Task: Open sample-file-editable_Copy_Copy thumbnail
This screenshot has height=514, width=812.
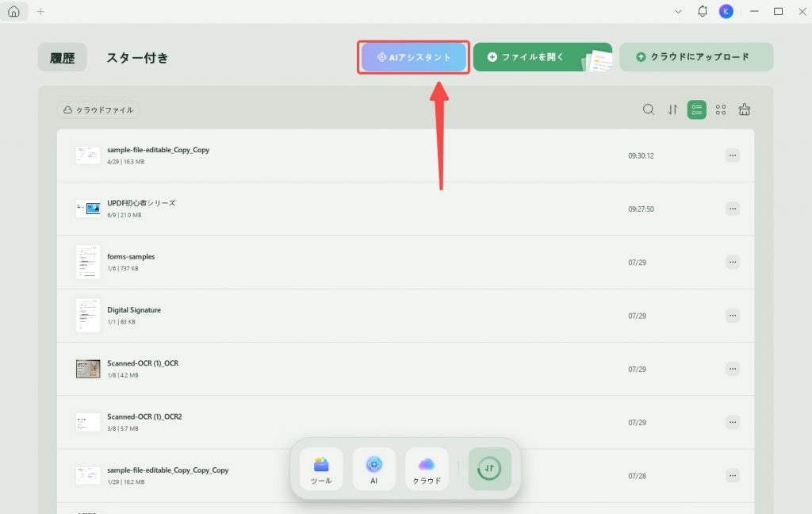Action: click(88, 155)
